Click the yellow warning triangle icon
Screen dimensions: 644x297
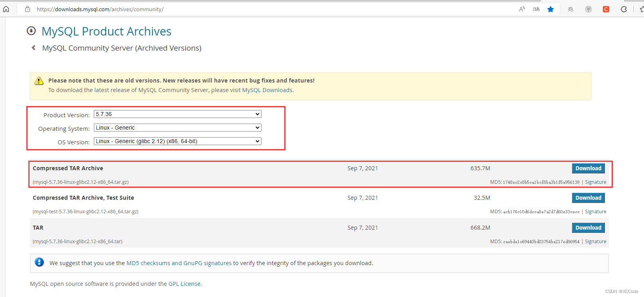click(39, 81)
